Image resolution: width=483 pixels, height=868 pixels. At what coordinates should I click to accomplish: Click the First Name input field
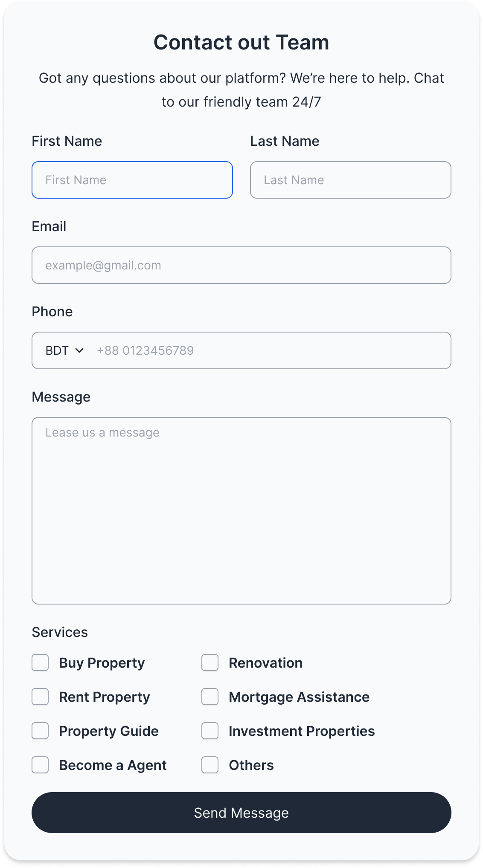click(132, 180)
